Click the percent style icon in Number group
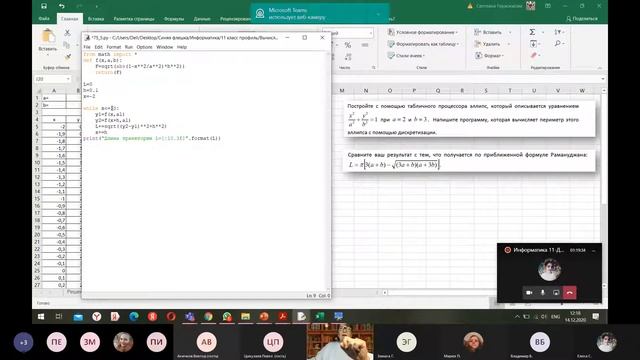The image size is (640, 360). 348,45
